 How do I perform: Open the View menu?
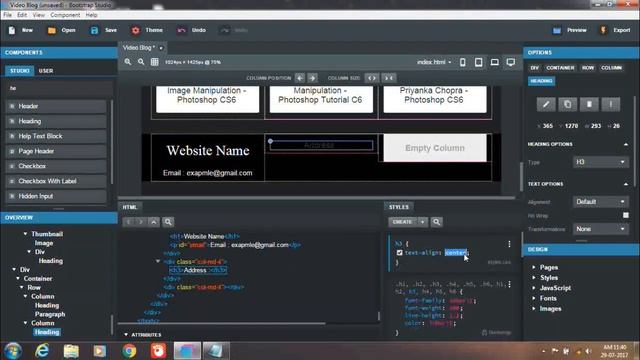39,15
